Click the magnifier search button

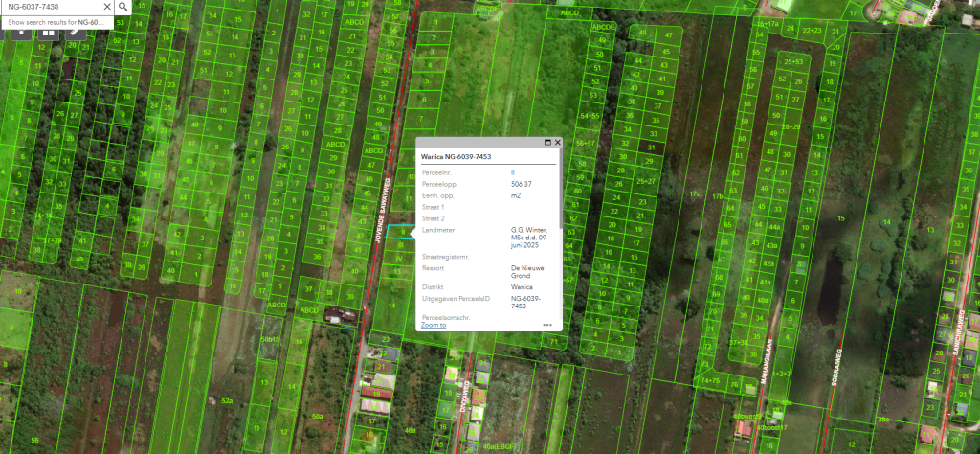tap(123, 7)
